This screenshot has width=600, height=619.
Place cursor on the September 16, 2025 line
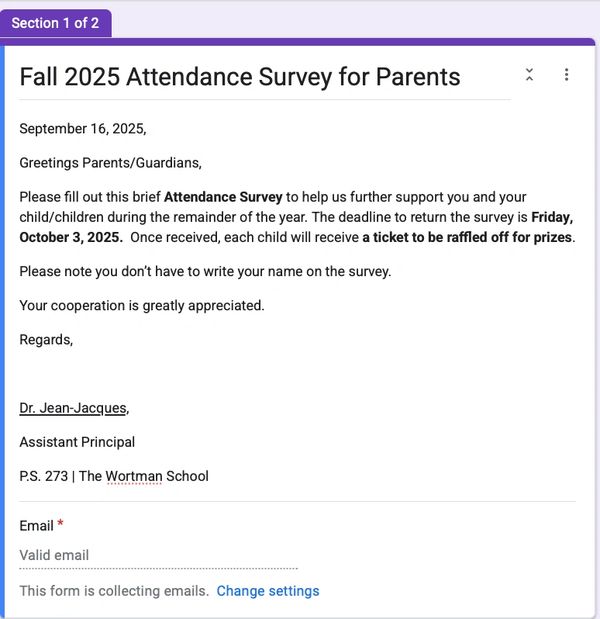(83, 129)
